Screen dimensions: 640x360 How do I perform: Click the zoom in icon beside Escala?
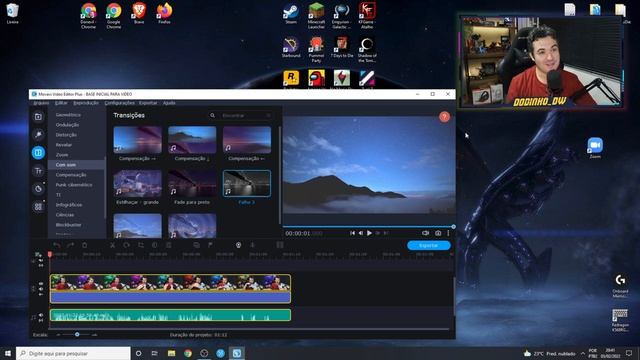pyautogui.click(x=94, y=335)
